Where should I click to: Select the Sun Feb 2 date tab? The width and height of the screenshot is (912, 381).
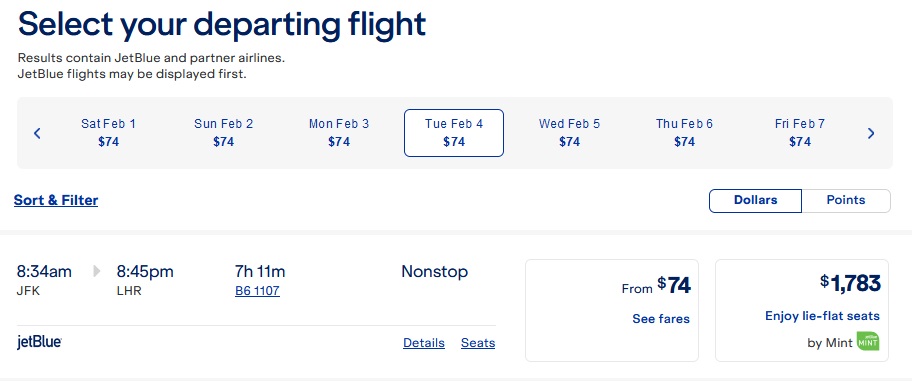coord(223,133)
